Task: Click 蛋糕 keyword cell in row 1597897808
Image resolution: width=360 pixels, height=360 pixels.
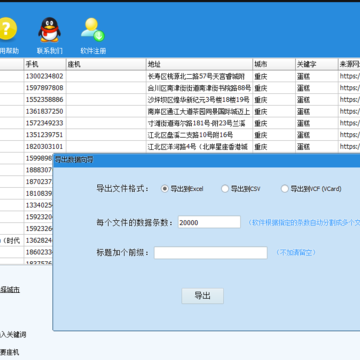Action: [317, 88]
